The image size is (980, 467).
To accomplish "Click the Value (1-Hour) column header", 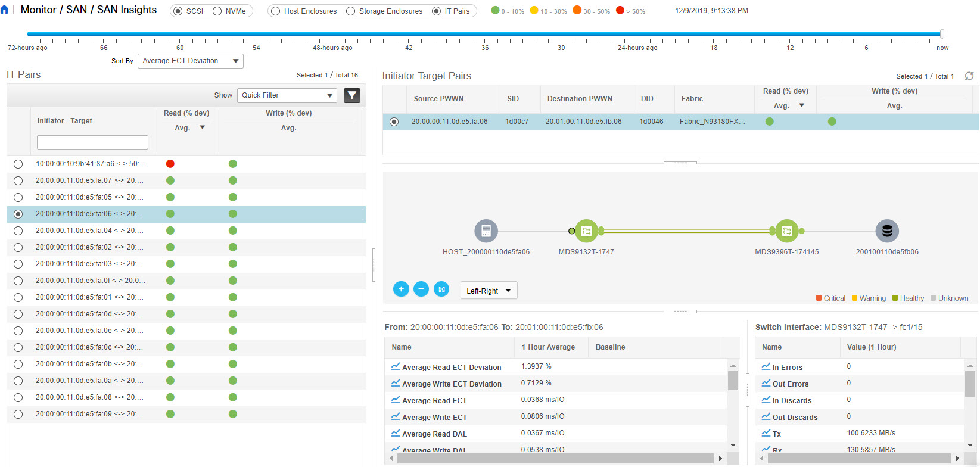I will pyautogui.click(x=872, y=347).
